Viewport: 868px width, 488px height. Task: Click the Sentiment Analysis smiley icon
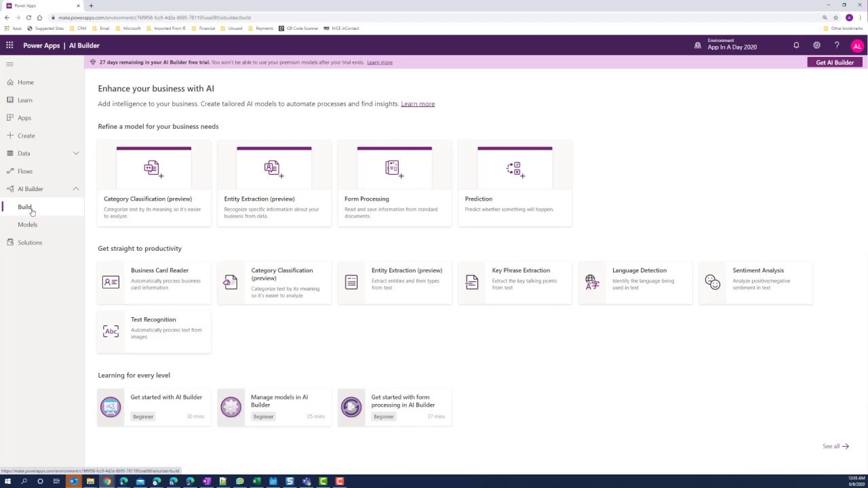point(713,282)
